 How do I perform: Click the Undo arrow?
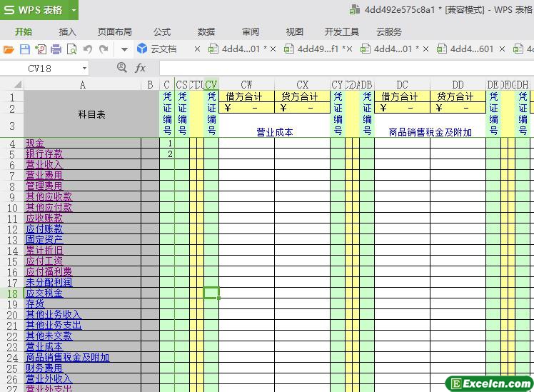(x=88, y=49)
